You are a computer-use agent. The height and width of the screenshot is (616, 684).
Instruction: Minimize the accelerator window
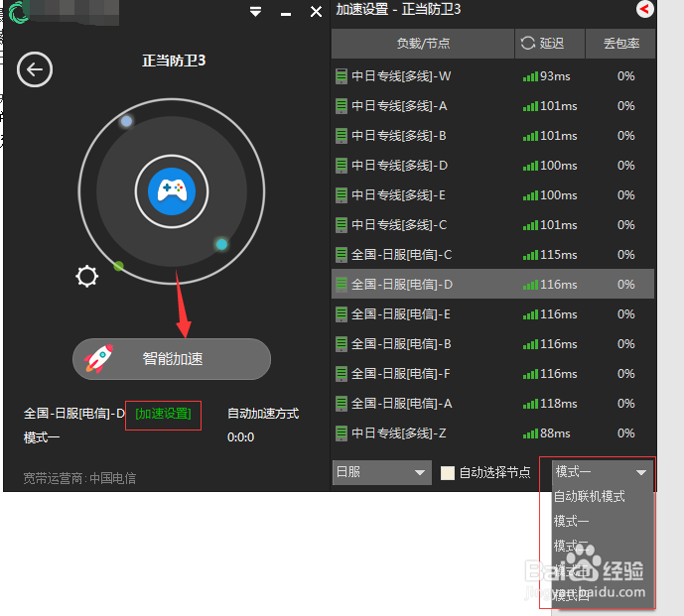286,15
